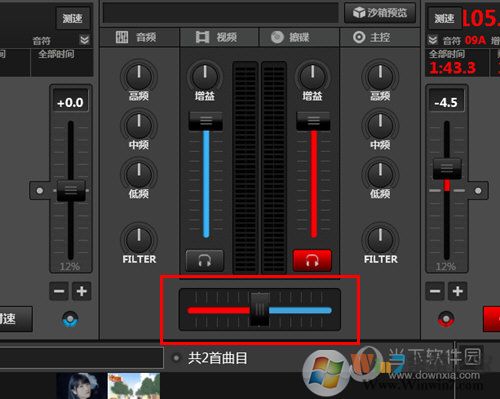Click right deck 1:43.3 total time
The height and width of the screenshot is (399, 500).
click(x=452, y=68)
